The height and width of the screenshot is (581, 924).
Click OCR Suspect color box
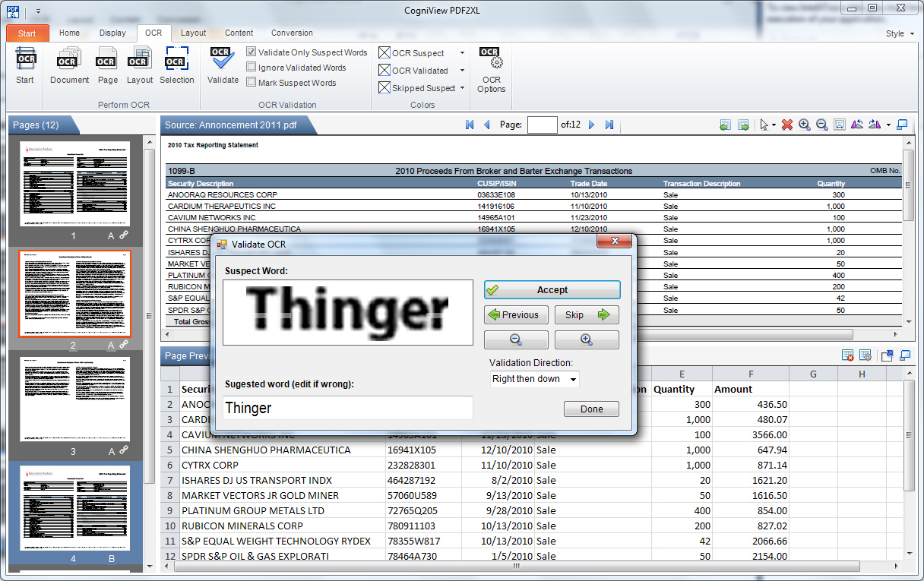tap(384, 53)
